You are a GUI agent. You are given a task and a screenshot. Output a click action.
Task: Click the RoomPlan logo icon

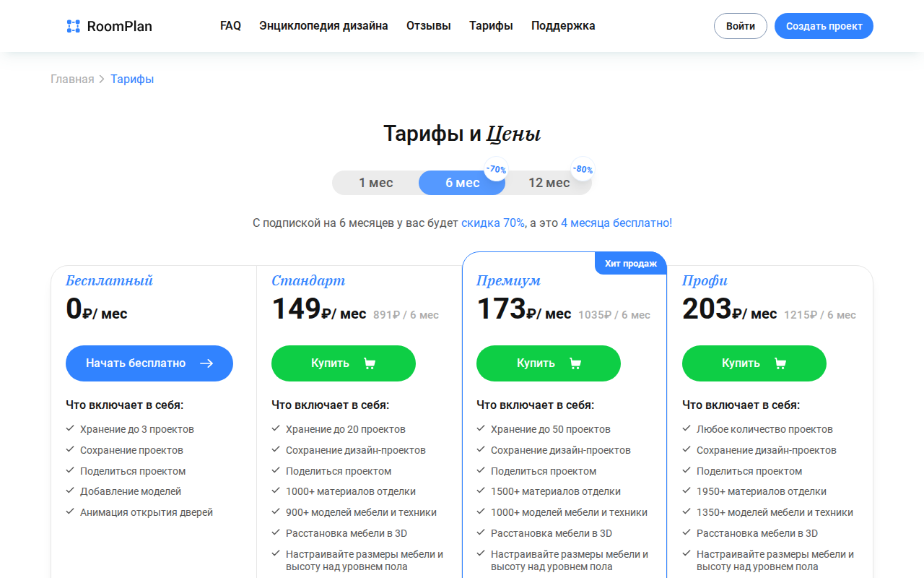(x=73, y=27)
